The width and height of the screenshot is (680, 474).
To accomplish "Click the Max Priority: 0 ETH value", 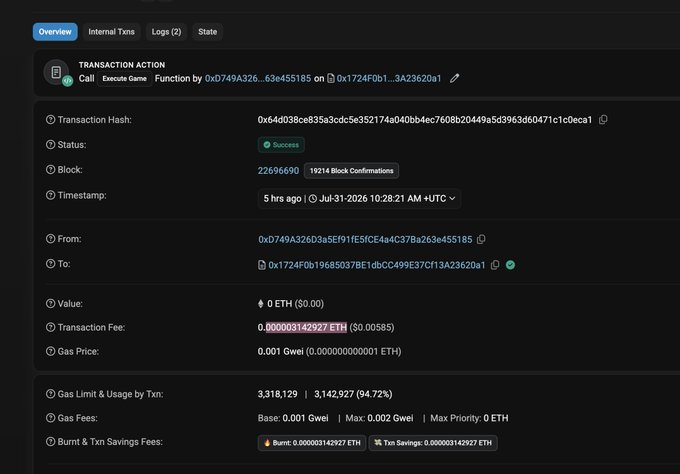I will [469, 418].
